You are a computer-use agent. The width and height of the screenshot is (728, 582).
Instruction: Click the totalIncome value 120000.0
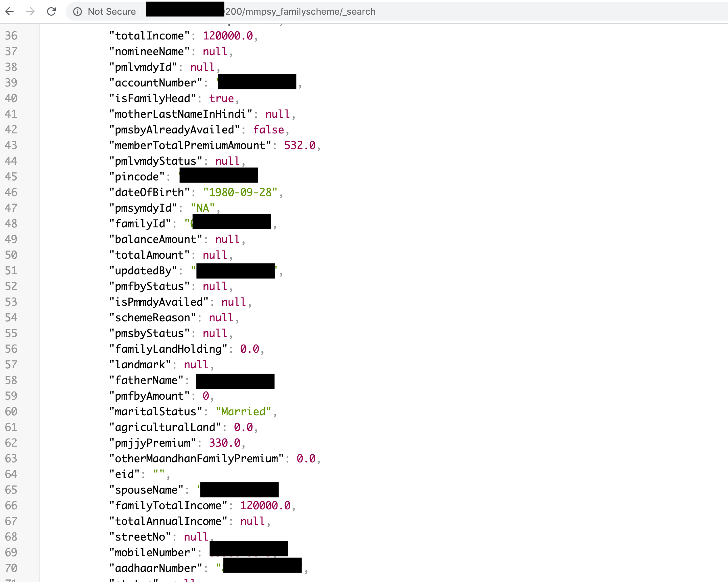click(x=228, y=36)
